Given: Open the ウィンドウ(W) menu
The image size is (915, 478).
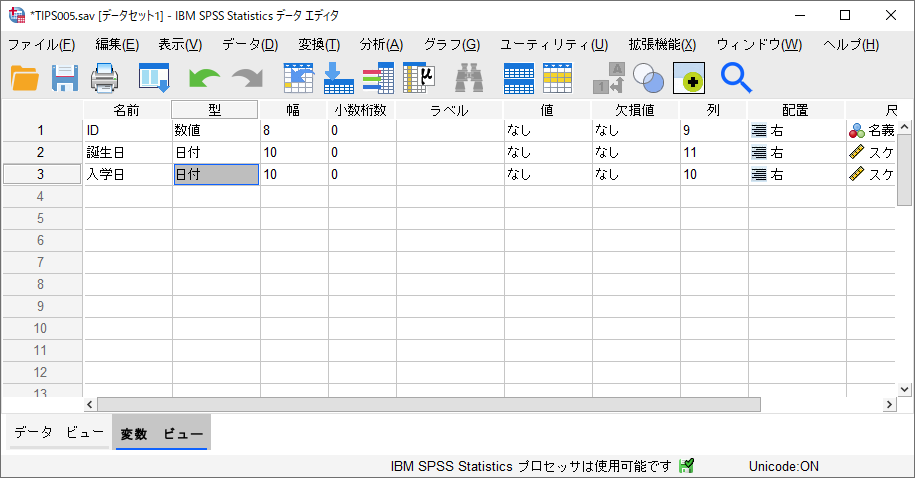Looking at the screenshot, I should pos(759,45).
